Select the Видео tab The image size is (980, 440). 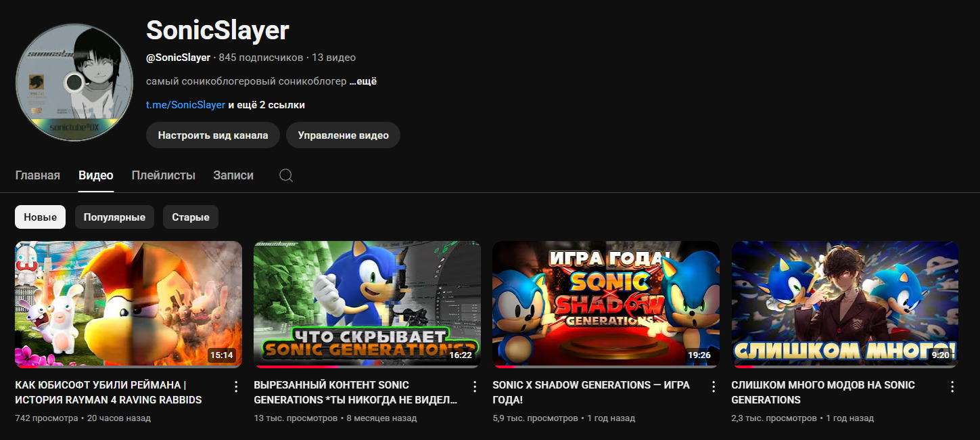[96, 175]
